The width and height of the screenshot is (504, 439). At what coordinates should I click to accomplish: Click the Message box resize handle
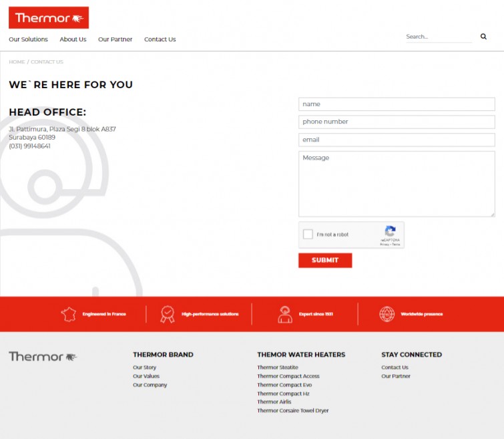(493, 214)
